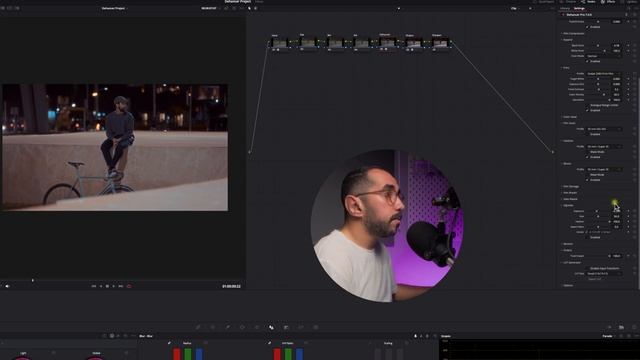
Task: Open the Bloom Profile dropdown
Action: [604, 169]
